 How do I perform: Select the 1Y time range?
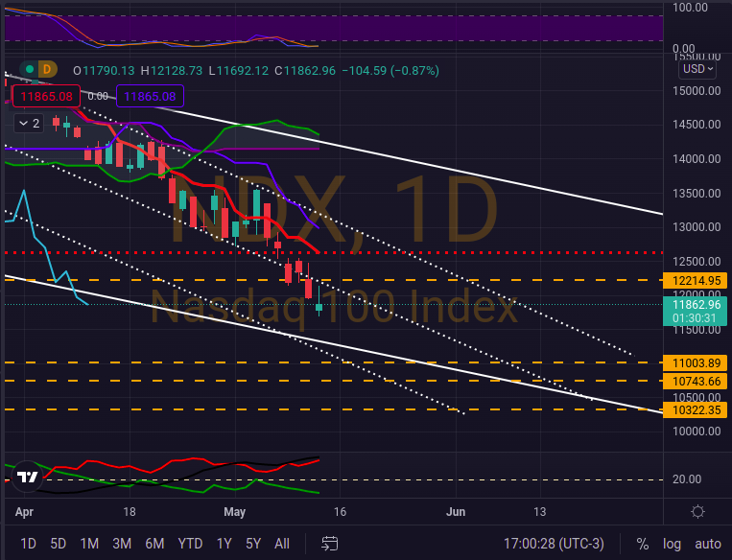tap(224, 544)
